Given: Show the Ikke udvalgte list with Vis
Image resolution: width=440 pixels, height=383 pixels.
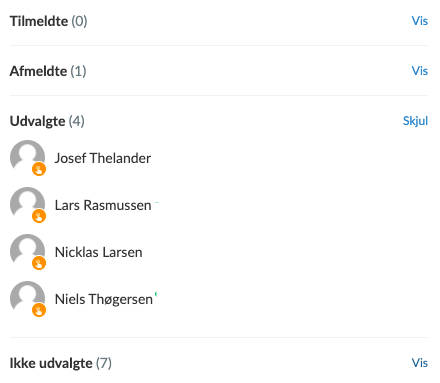Looking at the screenshot, I should click(420, 363).
